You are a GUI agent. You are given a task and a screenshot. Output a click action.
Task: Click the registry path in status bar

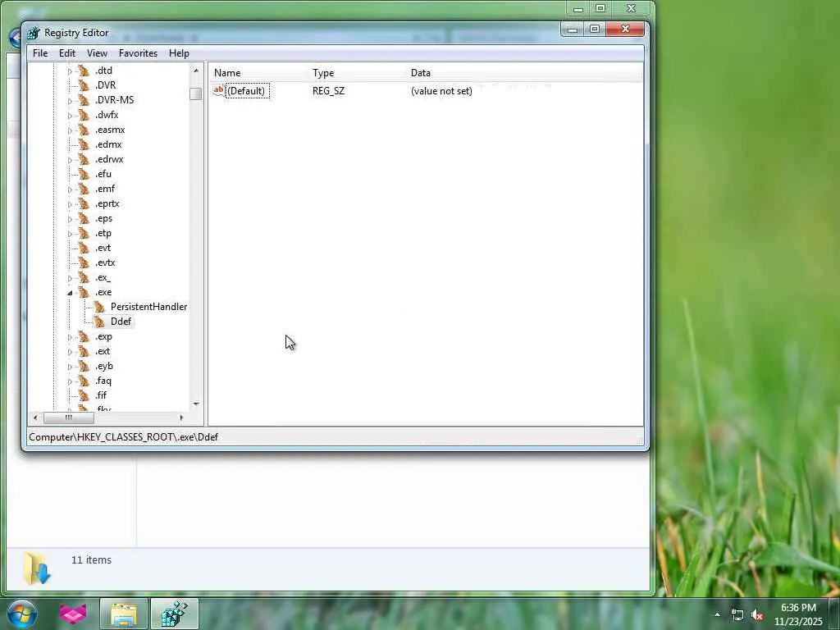pyautogui.click(x=124, y=437)
